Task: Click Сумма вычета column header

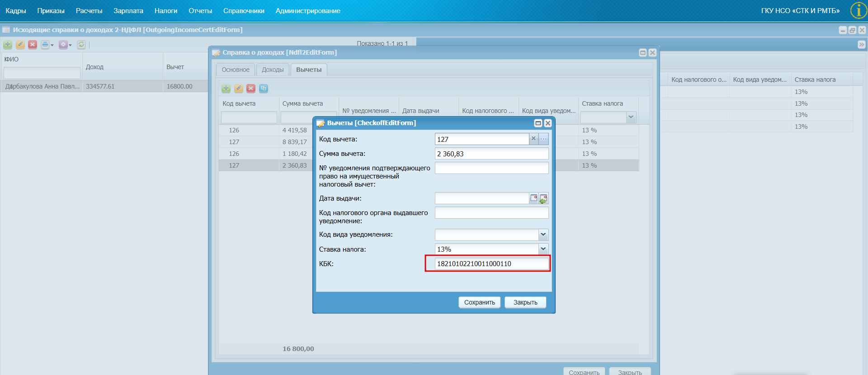Action: [308, 103]
